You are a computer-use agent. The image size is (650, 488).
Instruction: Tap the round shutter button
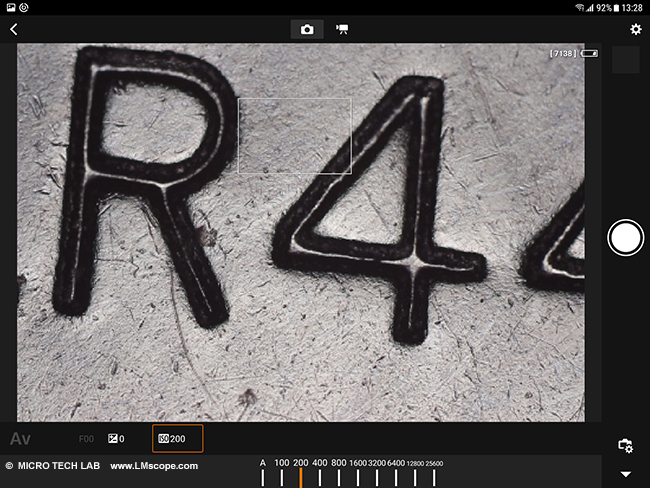tap(626, 238)
